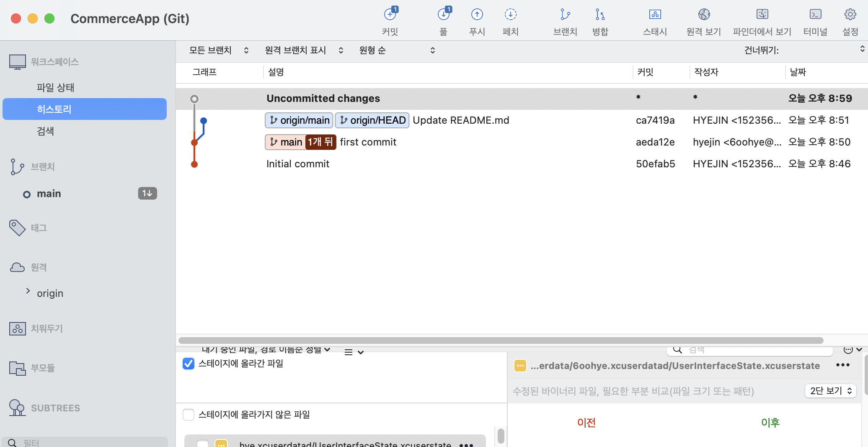
Task: Click the 페치 (Fetch) toolbar icon
Action: pos(510,20)
